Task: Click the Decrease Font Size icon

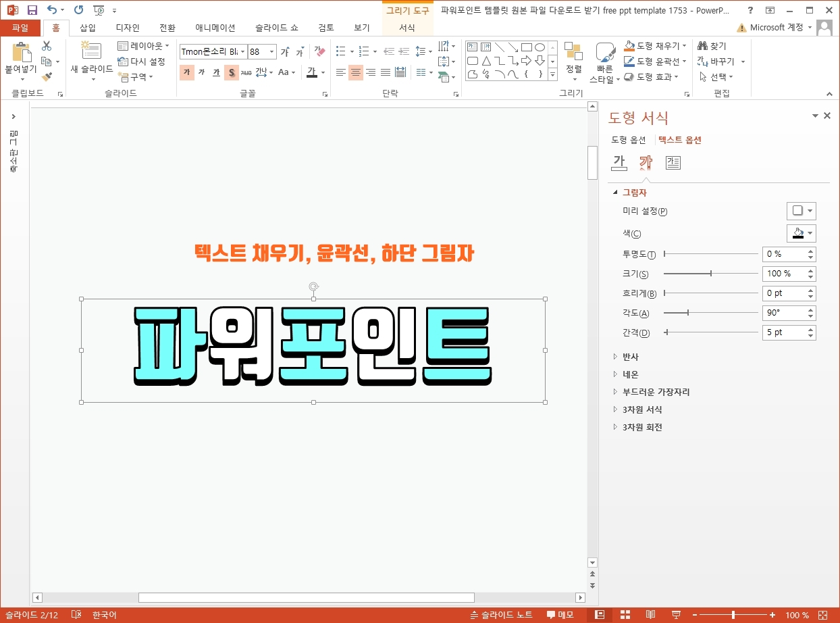Action: (x=300, y=52)
